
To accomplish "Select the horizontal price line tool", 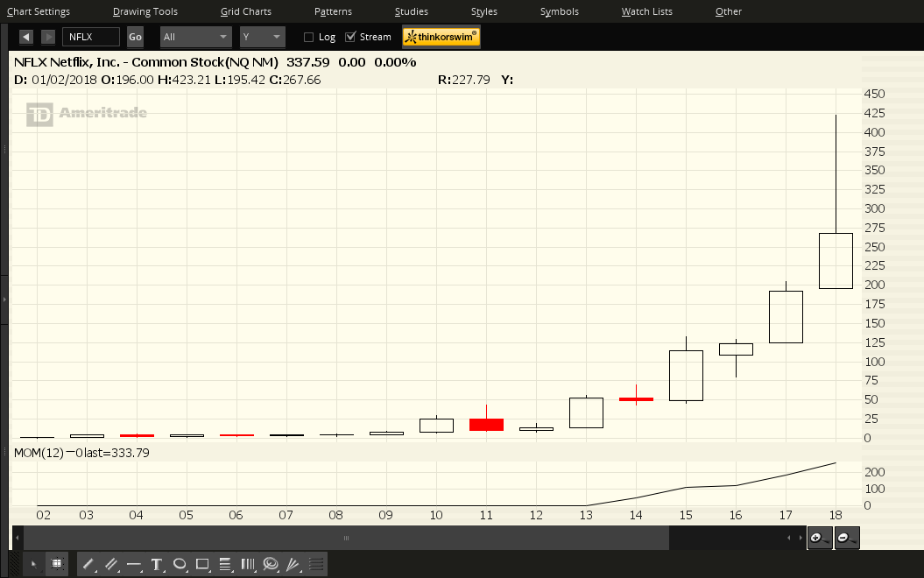I will 134,565.
